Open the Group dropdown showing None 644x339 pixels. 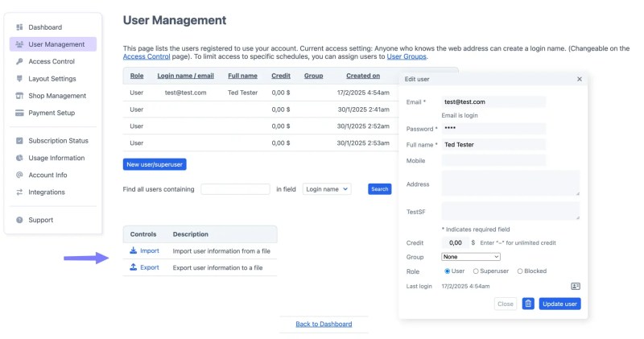[x=471, y=257]
